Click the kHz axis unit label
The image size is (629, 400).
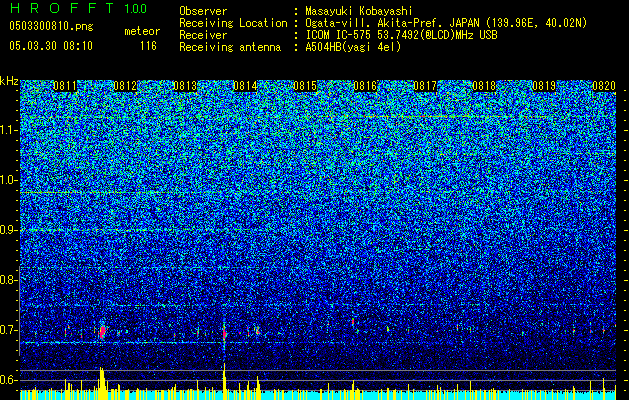[x=9, y=81]
